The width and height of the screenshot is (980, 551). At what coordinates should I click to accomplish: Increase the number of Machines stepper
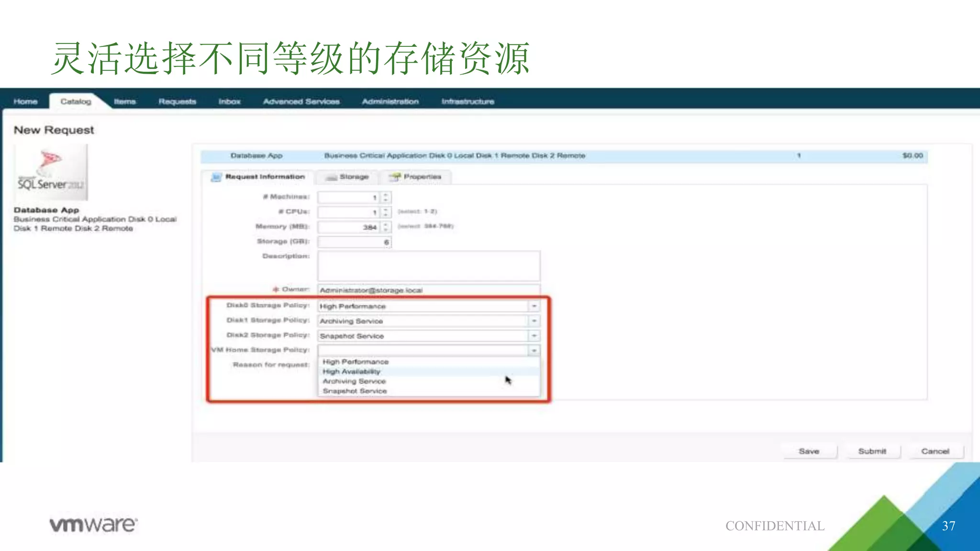click(386, 194)
